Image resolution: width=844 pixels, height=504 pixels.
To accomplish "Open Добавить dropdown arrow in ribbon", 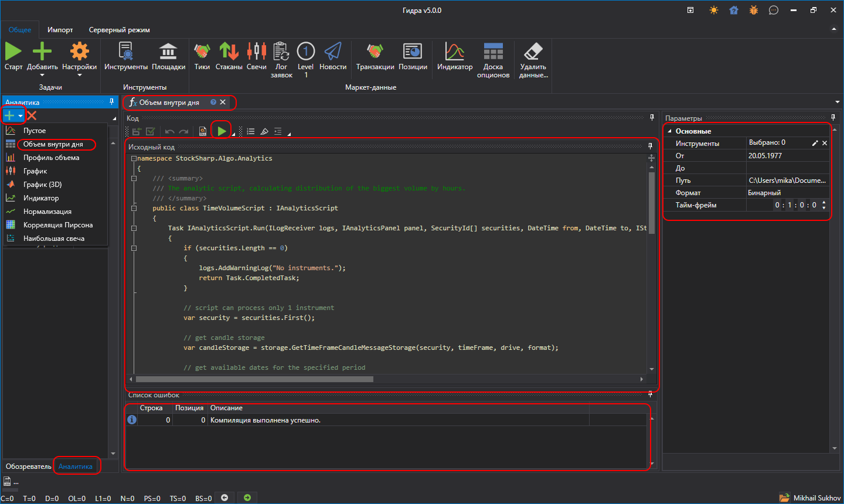I will (x=42, y=75).
